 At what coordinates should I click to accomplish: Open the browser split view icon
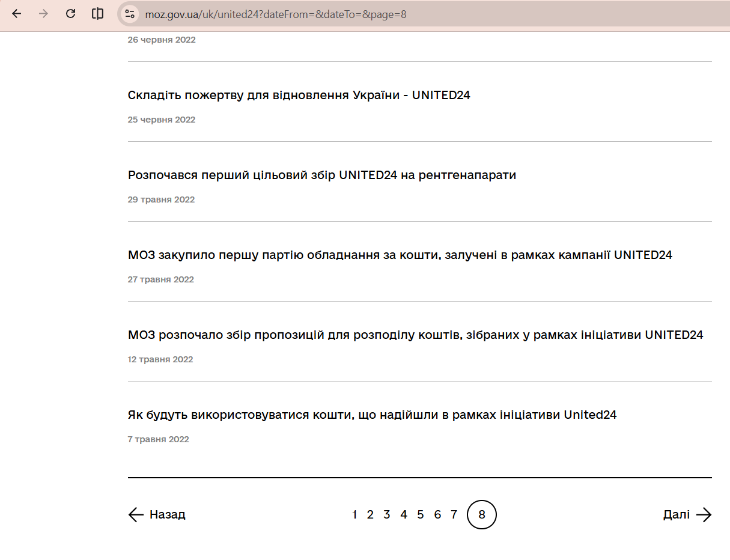[97, 14]
